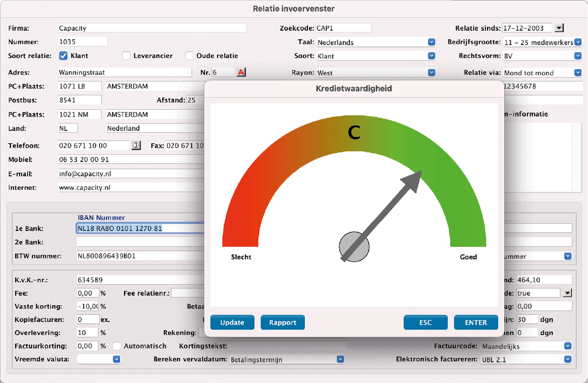Expand the Rayon dropdown showing West

tap(376, 72)
